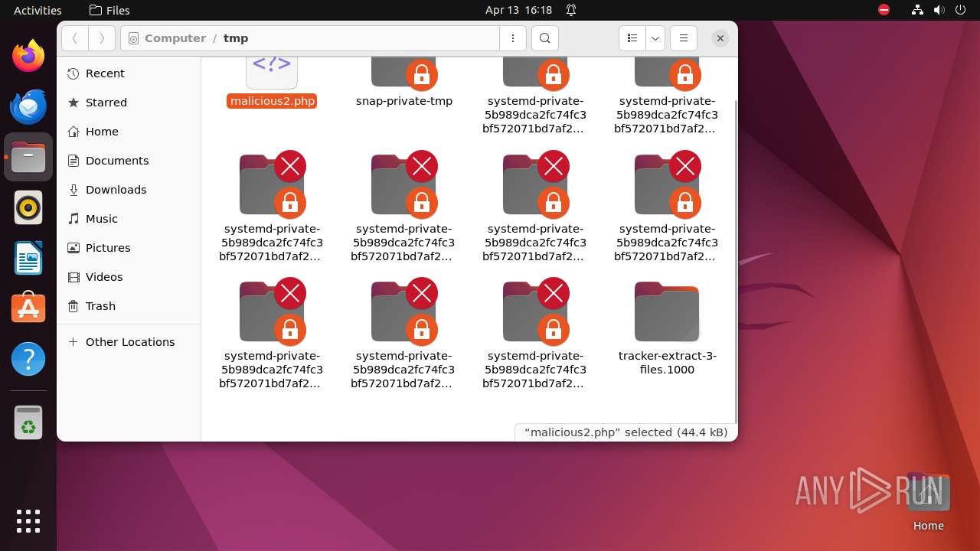Screen dimensions: 980x551
Task: Open Music in the sidebar
Action: tap(129, 219)
